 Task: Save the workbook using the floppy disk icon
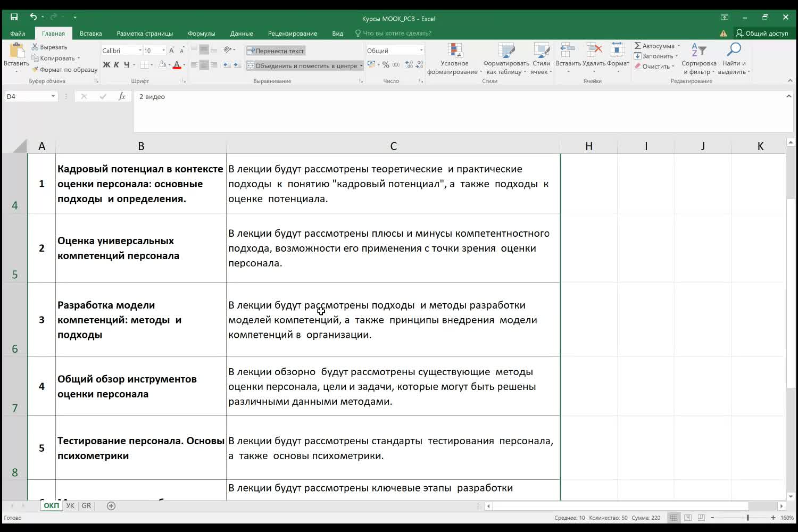(x=14, y=18)
